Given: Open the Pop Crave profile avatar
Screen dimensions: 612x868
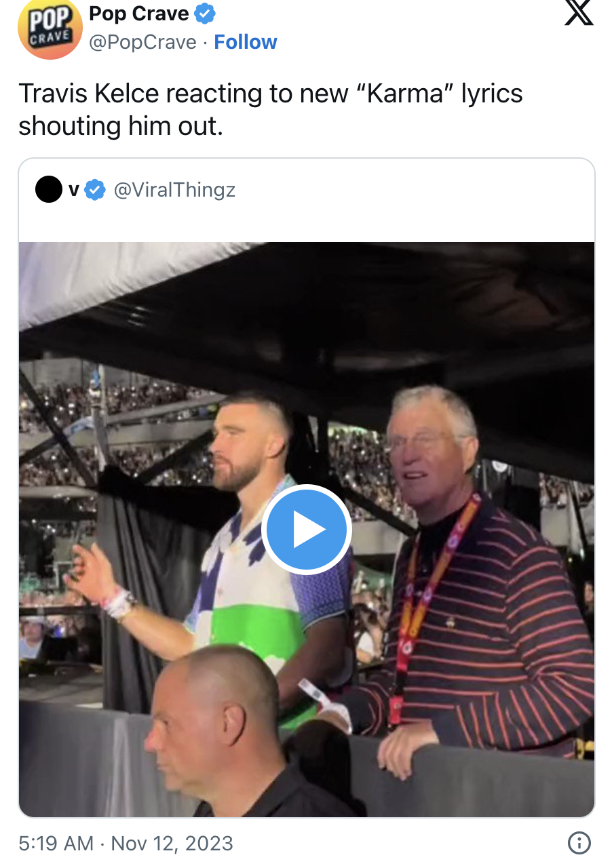Looking at the screenshot, I should point(50,29).
